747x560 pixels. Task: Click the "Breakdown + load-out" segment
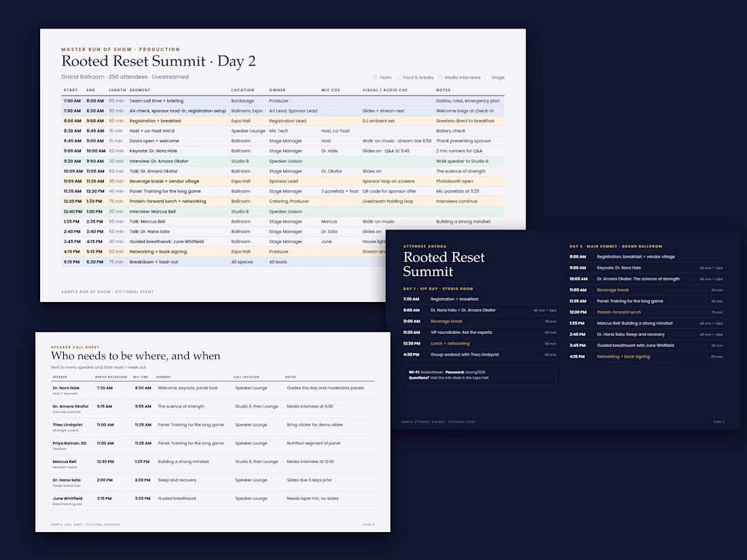tap(154, 262)
